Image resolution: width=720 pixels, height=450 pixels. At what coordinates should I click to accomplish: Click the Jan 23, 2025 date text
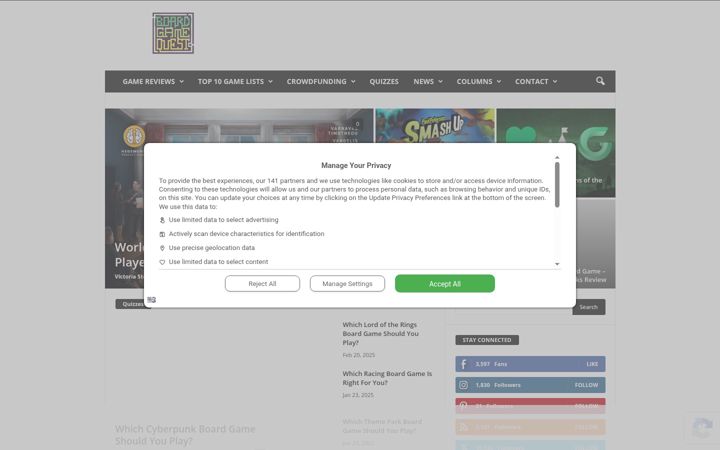click(358, 395)
